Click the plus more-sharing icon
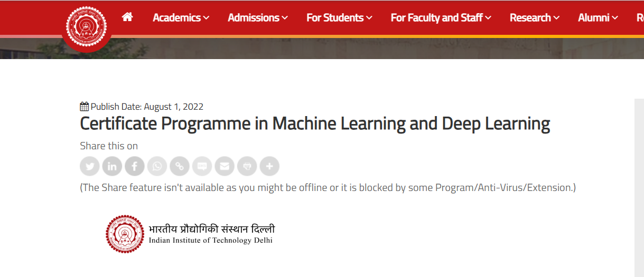Viewport: 644px width, 277px height. pos(269,166)
